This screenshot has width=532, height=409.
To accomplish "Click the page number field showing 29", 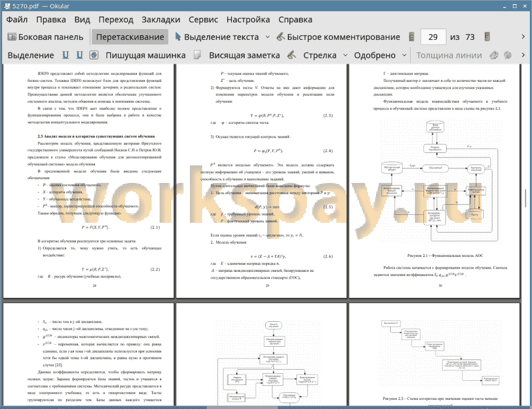I will (433, 37).
